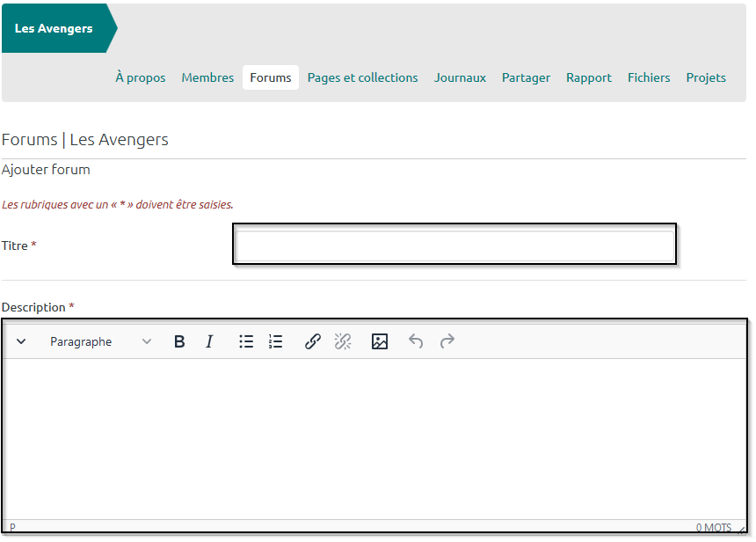Toggle italic text formatting

[x=209, y=341]
